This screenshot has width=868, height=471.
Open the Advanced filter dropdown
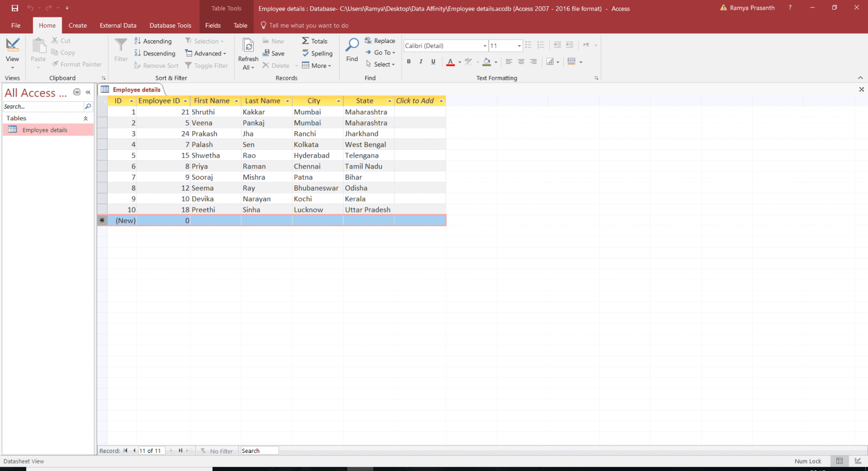pos(207,53)
